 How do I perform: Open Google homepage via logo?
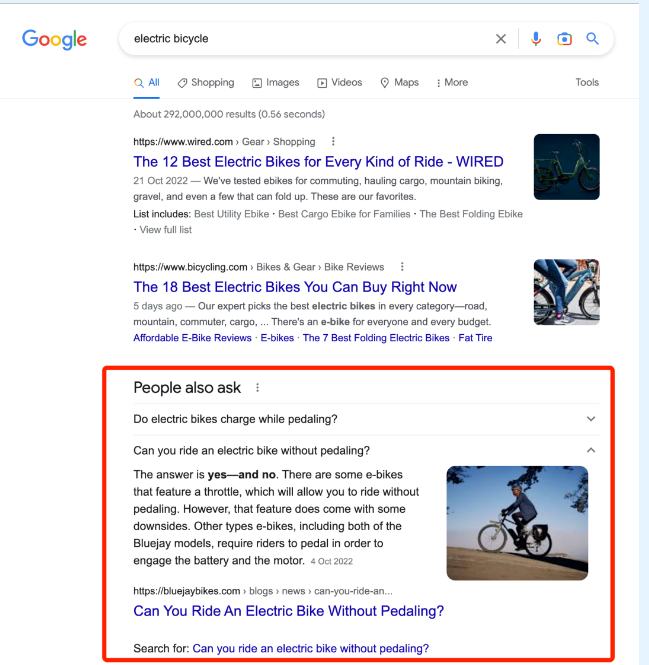54,40
